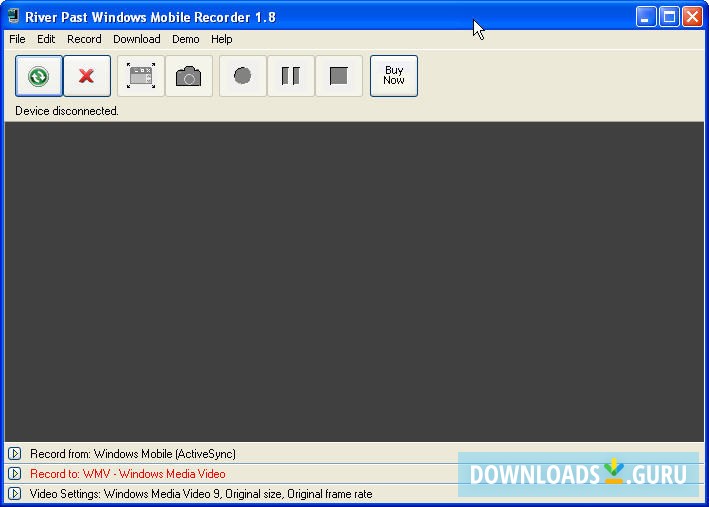
Task: Select the capture region window icon
Action: [x=141, y=76]
